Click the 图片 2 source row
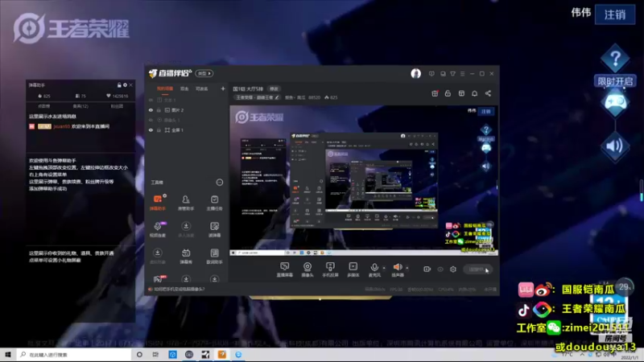This screenshot has width=644, height=362. click(187, 110)
